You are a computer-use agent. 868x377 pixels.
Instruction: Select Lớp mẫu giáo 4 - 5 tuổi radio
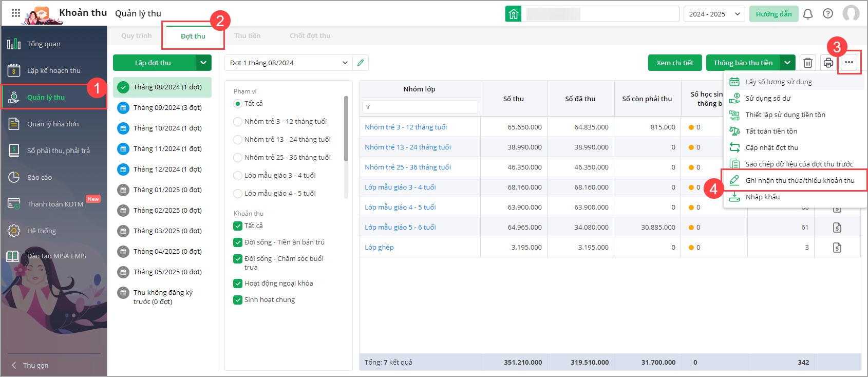pos(238,194)
